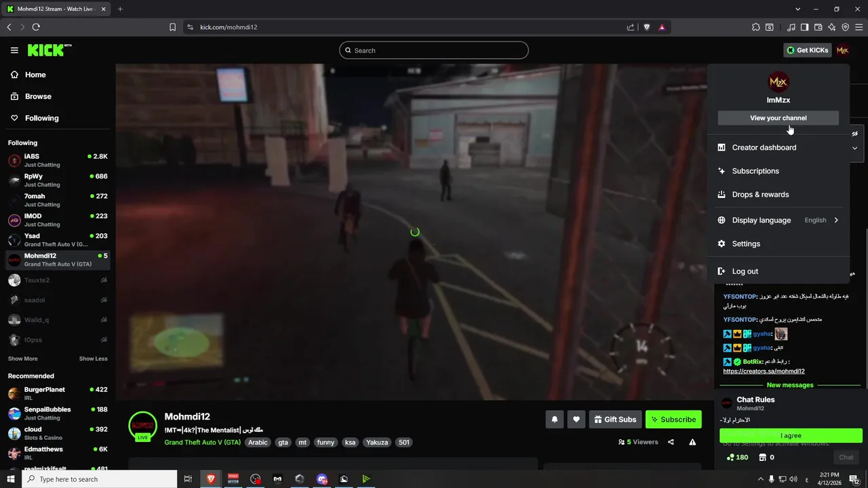Open Display language submenu
868x488 pixels.
(778, 220)
